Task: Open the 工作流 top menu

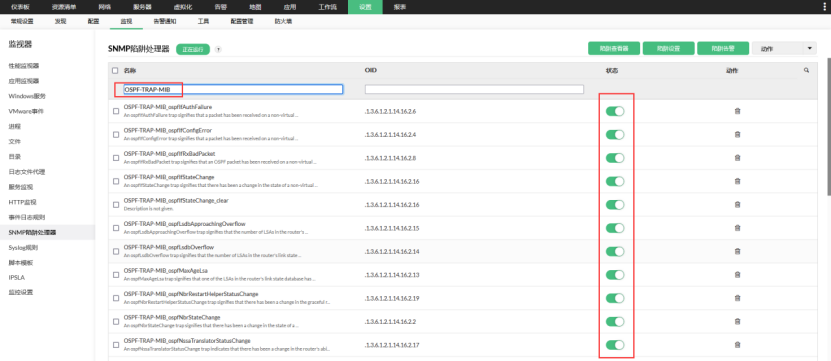Action: click(x=327, y=7)
